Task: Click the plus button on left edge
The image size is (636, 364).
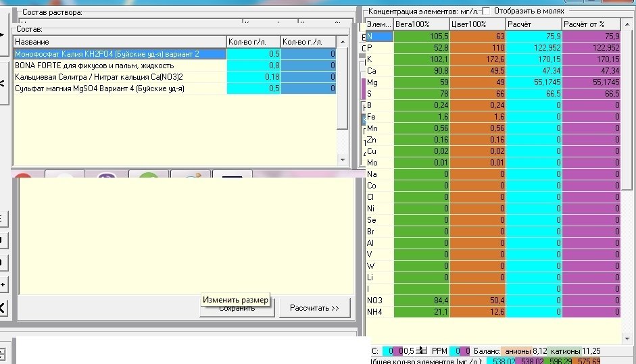Action: pos(3,284)
